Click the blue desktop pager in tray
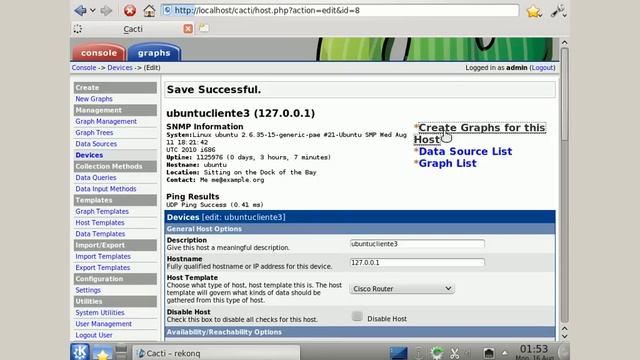This screenshot has width=640, height=360. 398,353
